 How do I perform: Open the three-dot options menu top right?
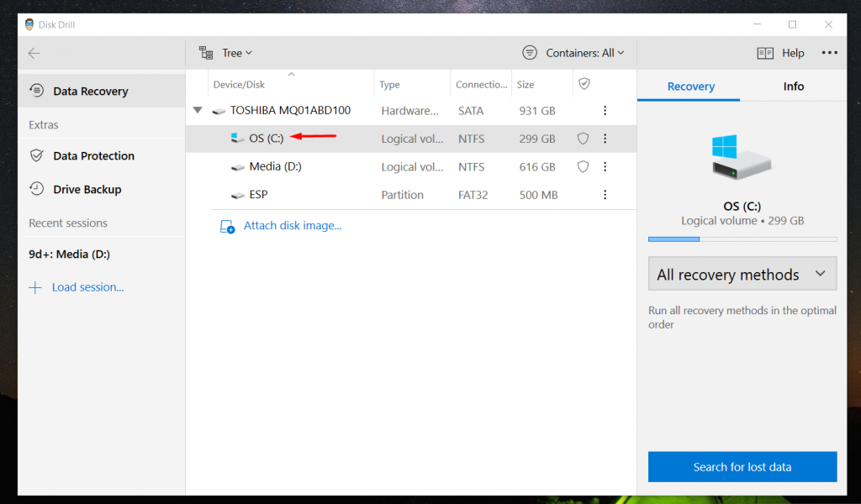click(829, 52)
